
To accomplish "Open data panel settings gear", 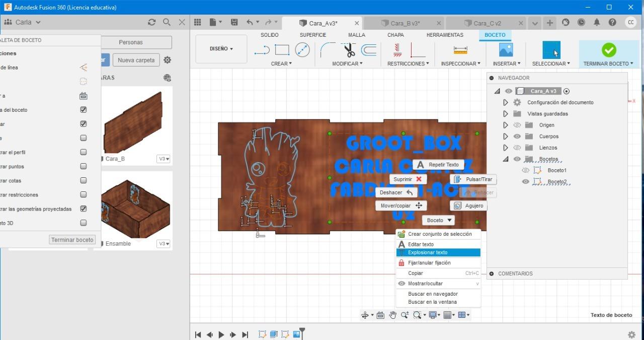I will pos(168,60).
